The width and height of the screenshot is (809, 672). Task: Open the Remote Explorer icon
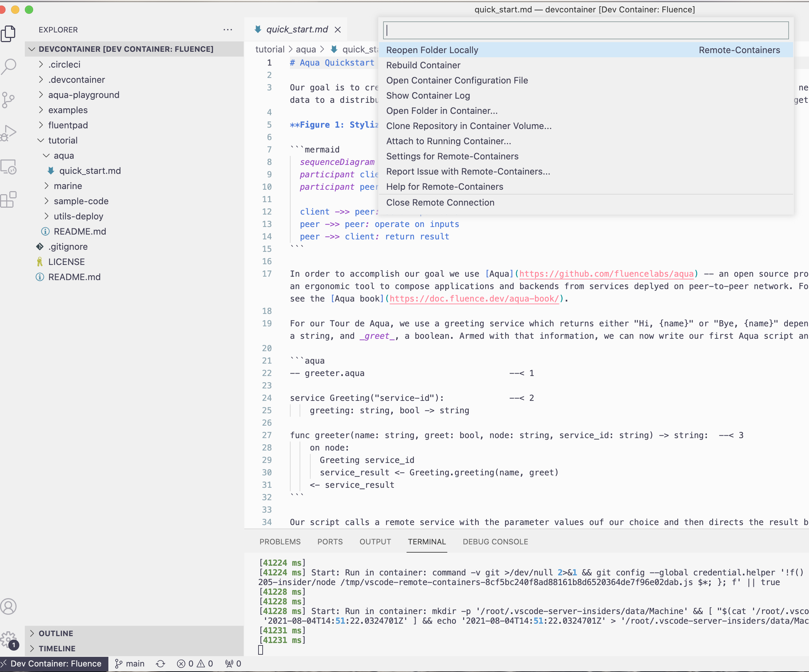pyautogui.click(x=9, y=167)
